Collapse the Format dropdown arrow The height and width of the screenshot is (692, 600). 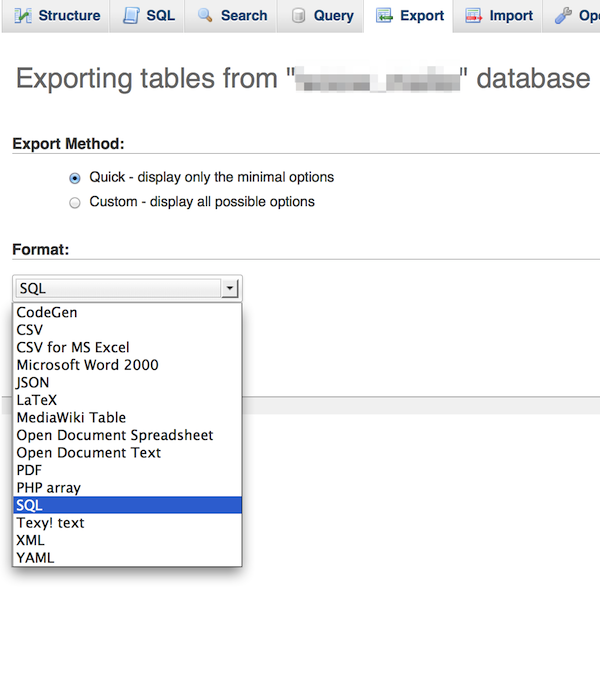coord(230,289)
